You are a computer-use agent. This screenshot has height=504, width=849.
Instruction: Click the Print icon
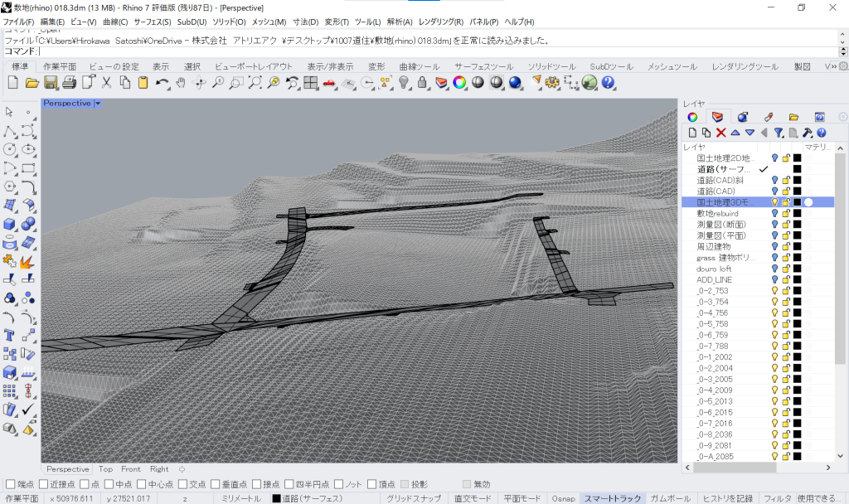(x=70, y=83)
